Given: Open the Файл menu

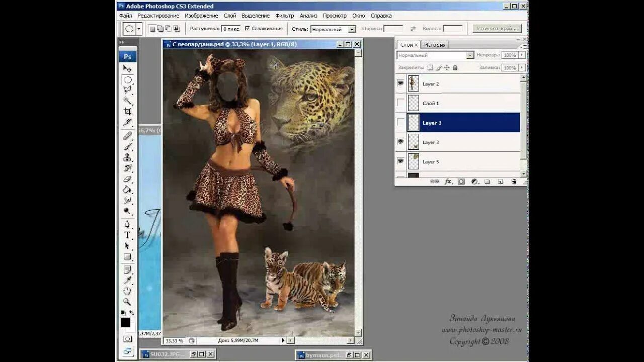Looking at the screenshot, I should (126, 16).
